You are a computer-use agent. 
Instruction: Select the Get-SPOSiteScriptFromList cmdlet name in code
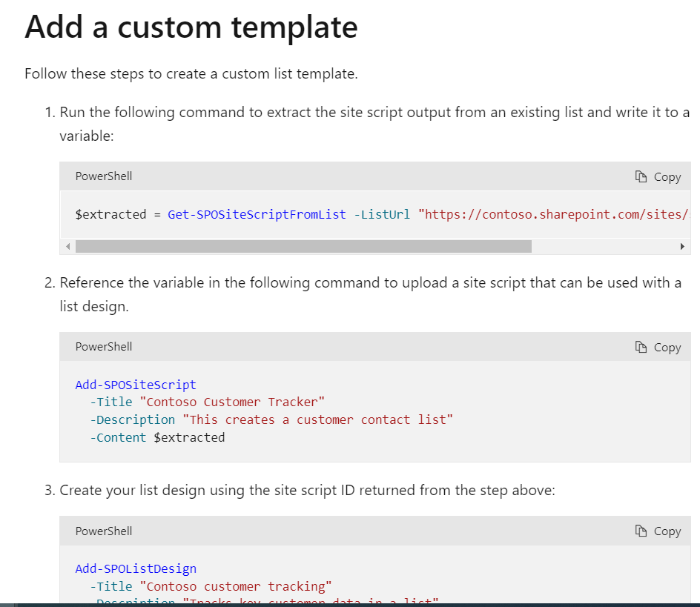[x=256, y=214]
